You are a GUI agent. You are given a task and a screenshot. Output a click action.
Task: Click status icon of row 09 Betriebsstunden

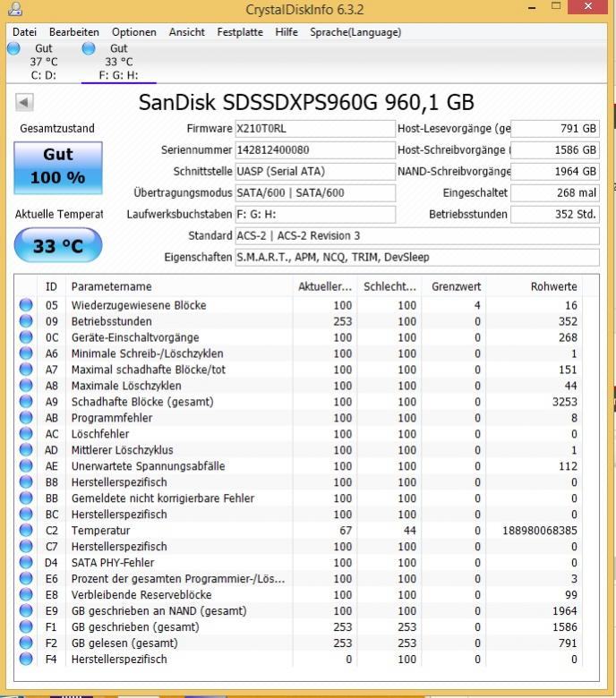click(x=26, y=321)
